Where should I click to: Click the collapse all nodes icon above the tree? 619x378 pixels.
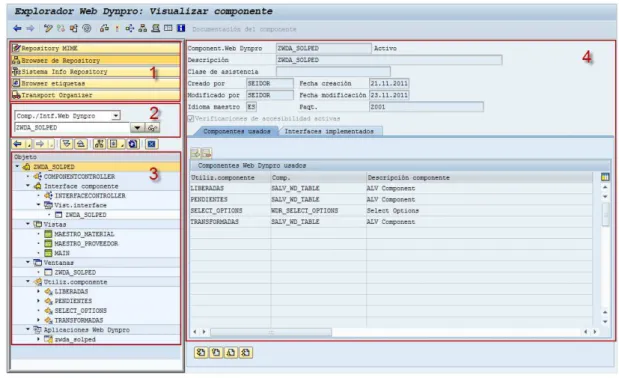81,144
